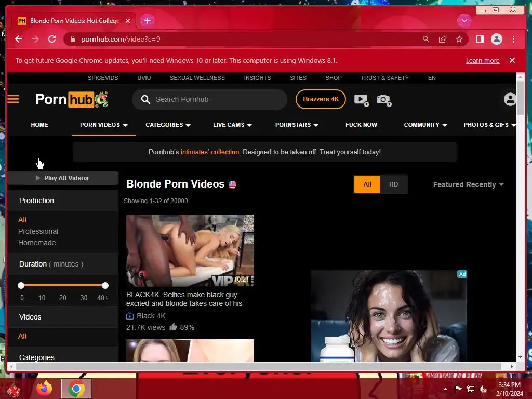Image resolution: width=532 pixels, height=399 pixels.
Task: Open the Shop link in the top bar
Action: [x=334, y=78]
